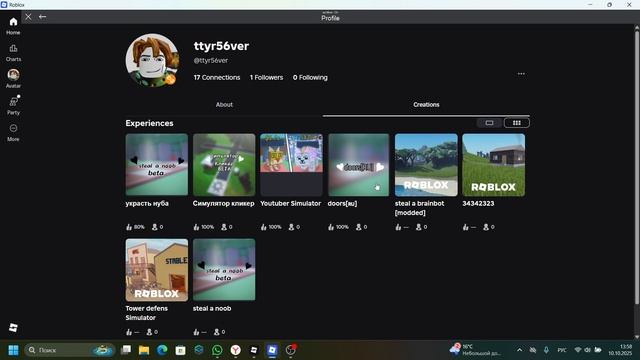Open the Youtuber Simulator experience thumbnail
The height and width of the screenshot is (360, 640).
pos(291,164)
